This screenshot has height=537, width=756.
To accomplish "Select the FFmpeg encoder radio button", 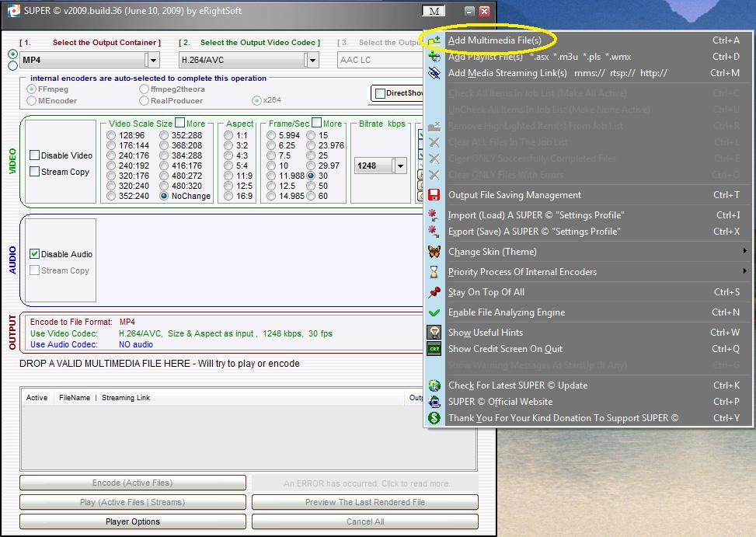I will (x=32, y=89).
